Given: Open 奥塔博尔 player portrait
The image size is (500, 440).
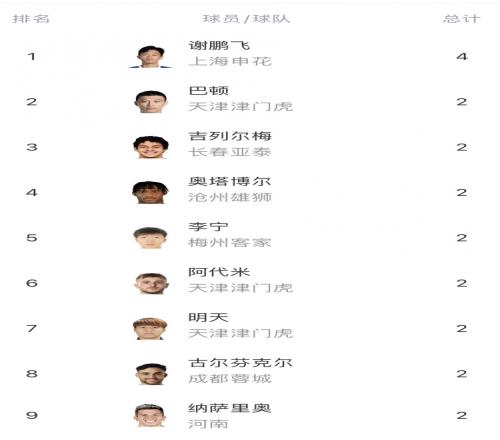Looking at the screenshot, I should tap(150, 192).
